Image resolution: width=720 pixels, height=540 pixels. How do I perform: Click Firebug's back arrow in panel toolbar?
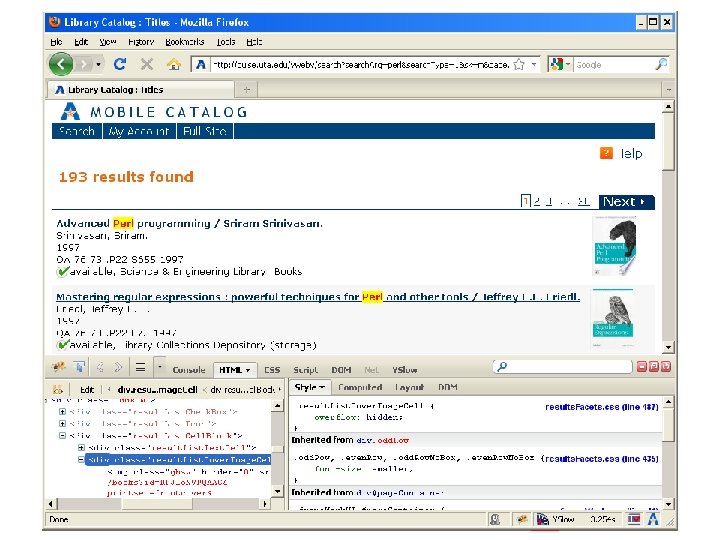coord(100,367)
